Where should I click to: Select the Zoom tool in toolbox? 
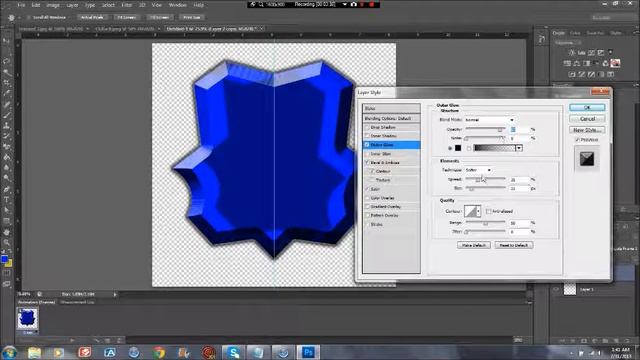[7, 242]
